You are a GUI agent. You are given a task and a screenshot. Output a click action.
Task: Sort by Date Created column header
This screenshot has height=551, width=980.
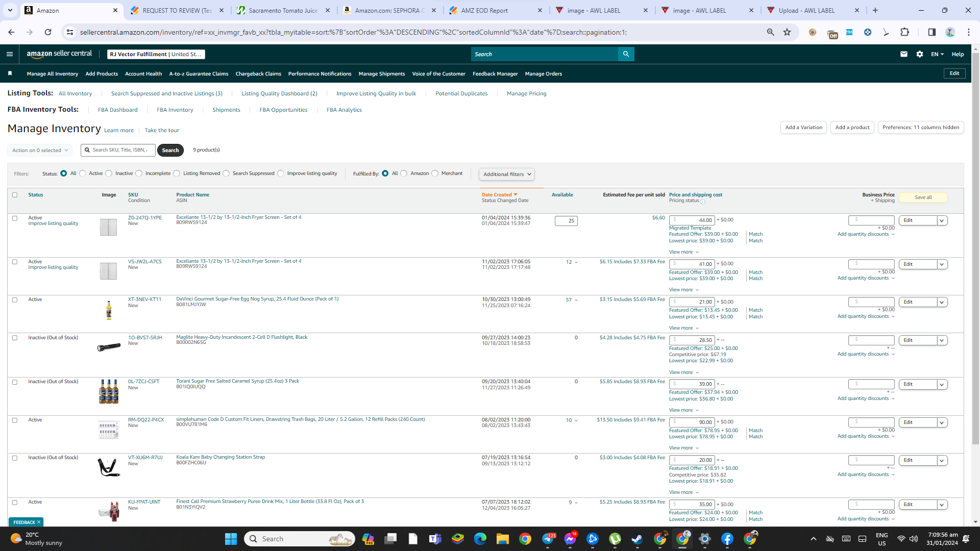coord(499,195)
